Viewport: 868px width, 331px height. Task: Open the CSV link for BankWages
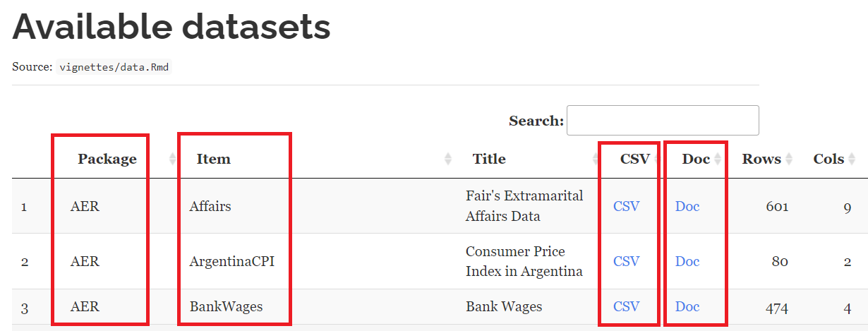[626, 306]
